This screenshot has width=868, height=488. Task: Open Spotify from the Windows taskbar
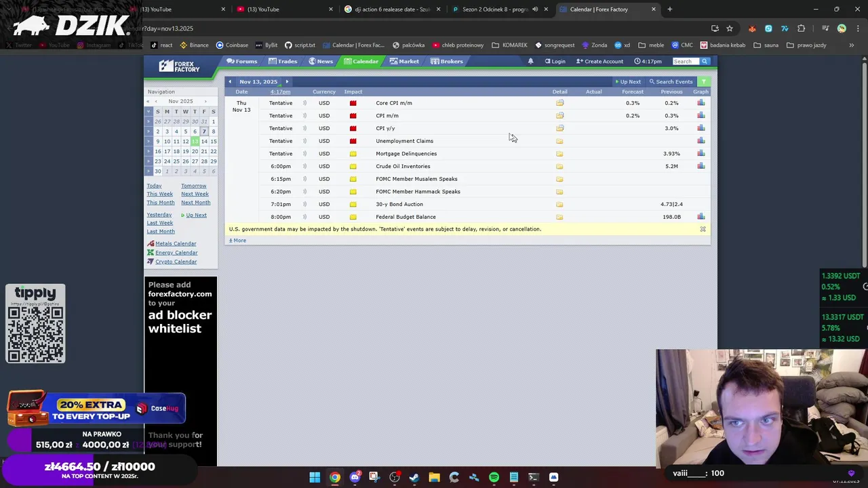click(494, 477)
